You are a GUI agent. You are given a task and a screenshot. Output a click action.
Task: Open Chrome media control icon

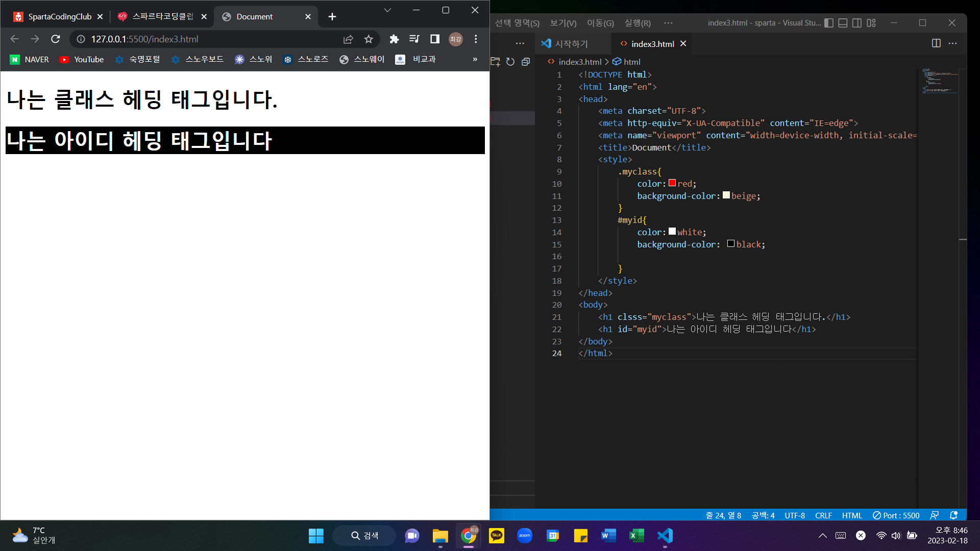(414, 39)
